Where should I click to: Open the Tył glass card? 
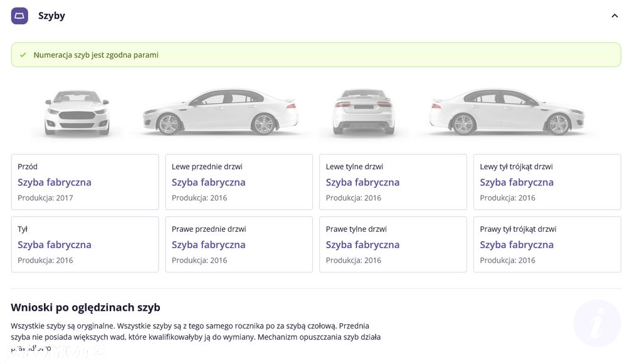(x=85, y=244)
